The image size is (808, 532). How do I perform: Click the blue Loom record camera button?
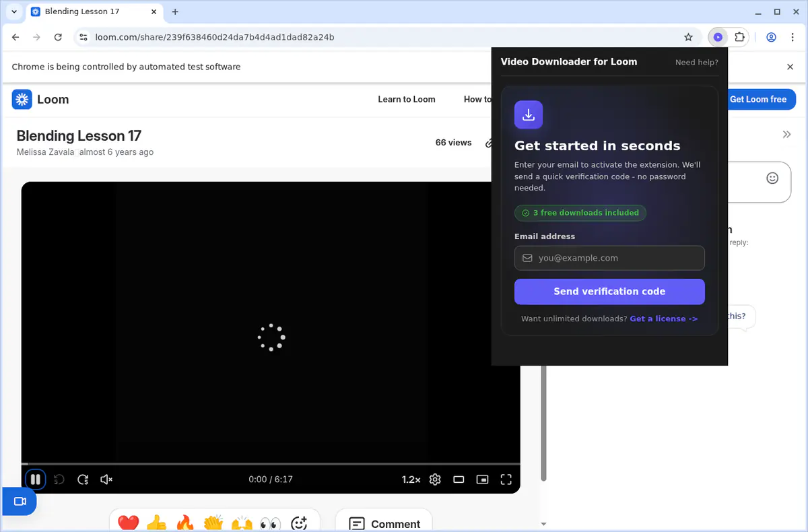[20, 502]
